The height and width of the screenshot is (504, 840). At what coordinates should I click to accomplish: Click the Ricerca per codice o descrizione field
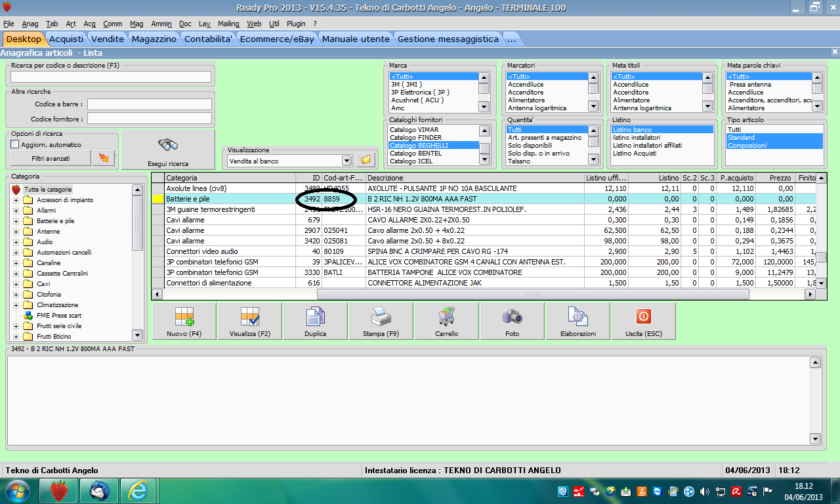pos(111,77)
